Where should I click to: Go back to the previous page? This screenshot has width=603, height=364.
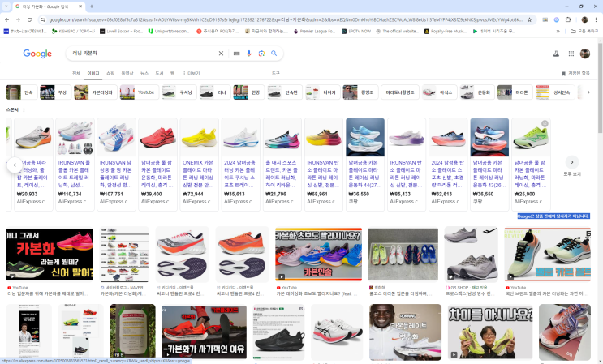click(7, 19)
